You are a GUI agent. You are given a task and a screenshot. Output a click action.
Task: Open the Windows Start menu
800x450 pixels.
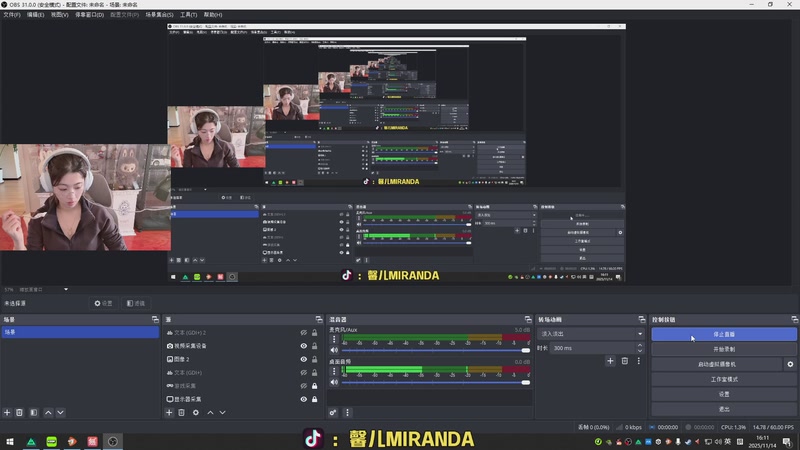point(10,441)
